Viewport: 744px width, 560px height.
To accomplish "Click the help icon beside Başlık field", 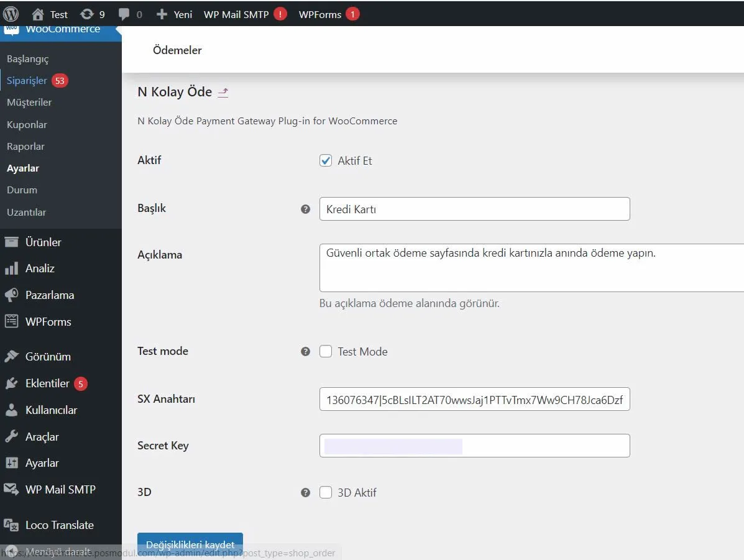I will pos(305,209).
